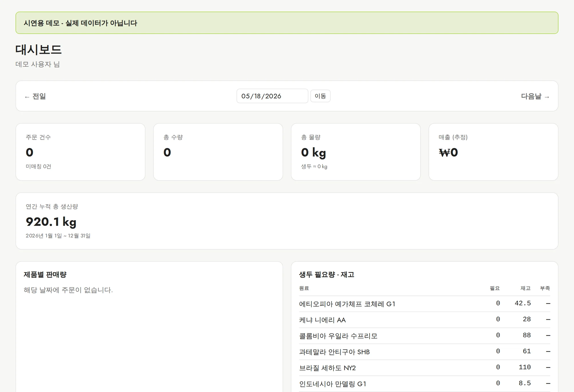Select row 과테말라 안티구아 SHB

coord(424,352)
